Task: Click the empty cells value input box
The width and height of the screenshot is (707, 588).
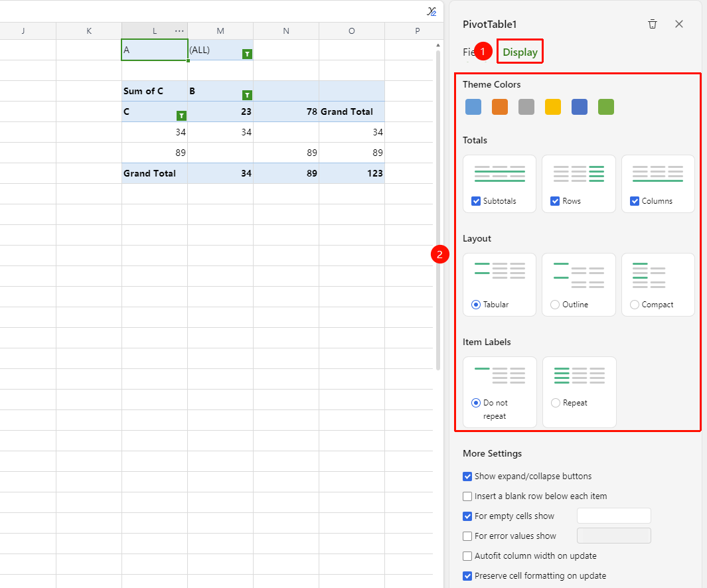Action: [613, 516]
